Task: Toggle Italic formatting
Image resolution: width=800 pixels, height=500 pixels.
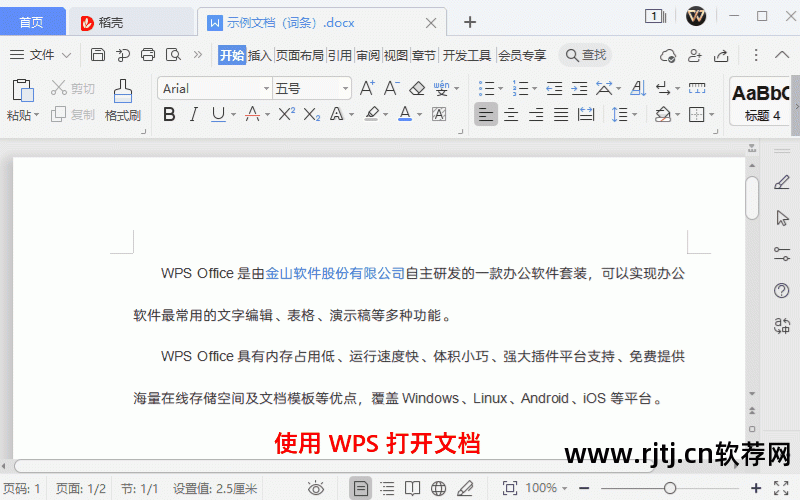Action: click(193, 114)
